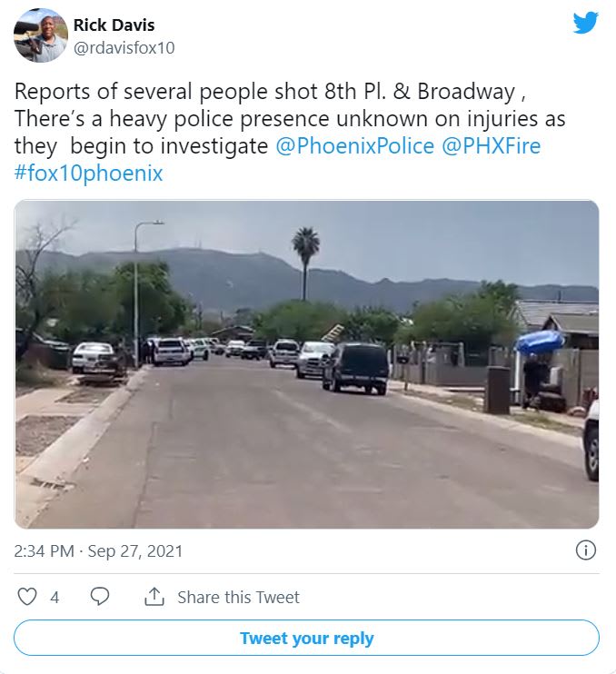
Task: Click the blue umbrella in video
Action: 540,342
